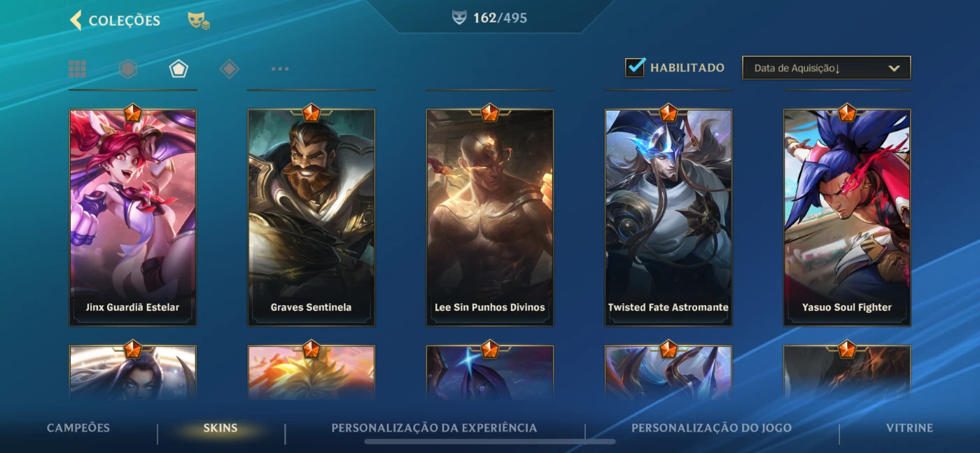
Task: Uncheck the Habilitado checkbox
Action: pos(635,67)
